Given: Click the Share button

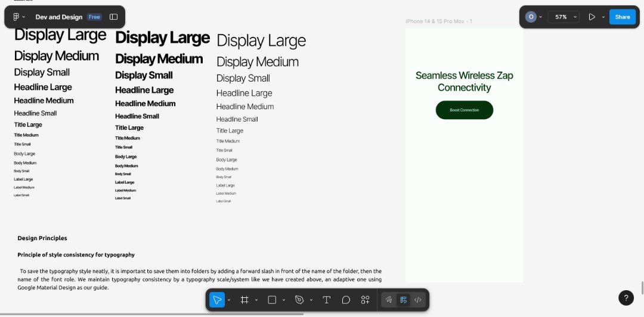Looking at the screenshot, I should click(623, 17).
